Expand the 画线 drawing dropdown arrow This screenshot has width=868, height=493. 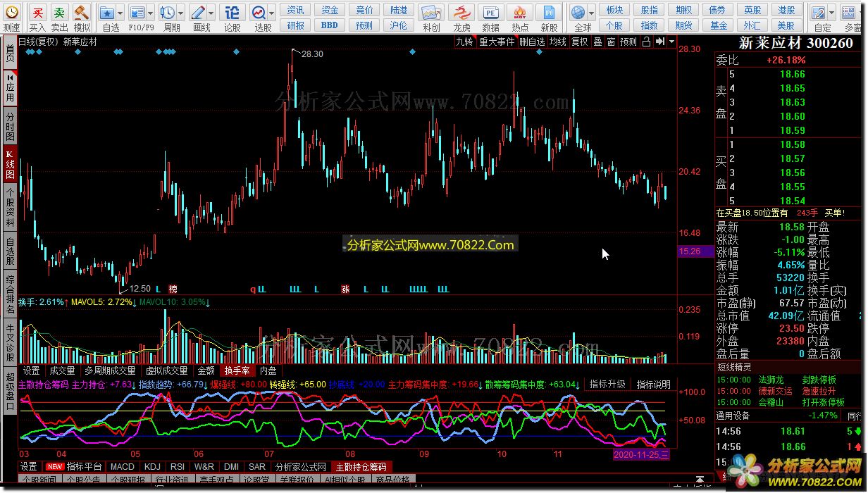tap(212, 13)
